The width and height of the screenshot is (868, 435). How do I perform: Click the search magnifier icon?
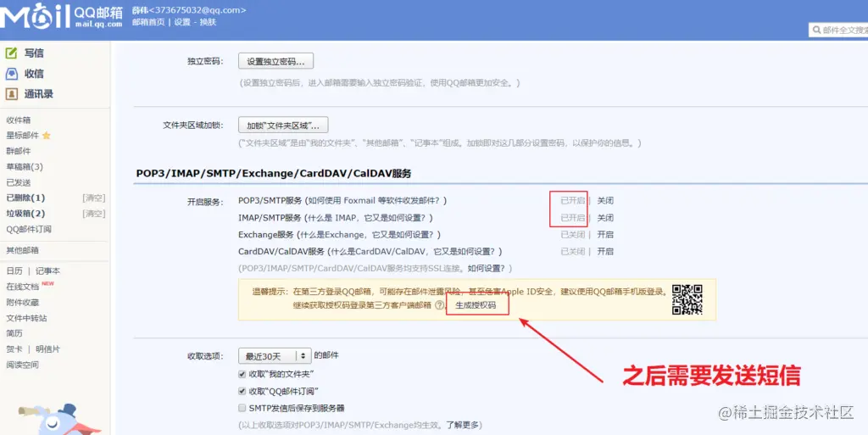click(x=816, y=30)
